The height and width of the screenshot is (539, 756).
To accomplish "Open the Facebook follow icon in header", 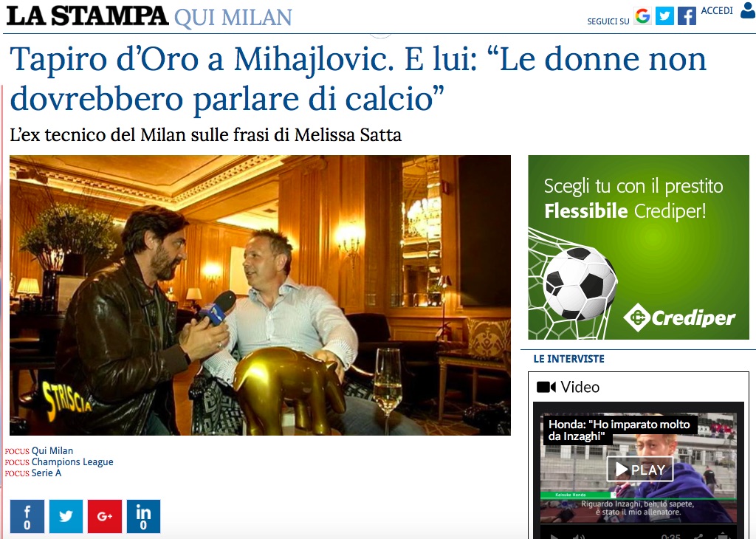I will click(x=687, y=16).
